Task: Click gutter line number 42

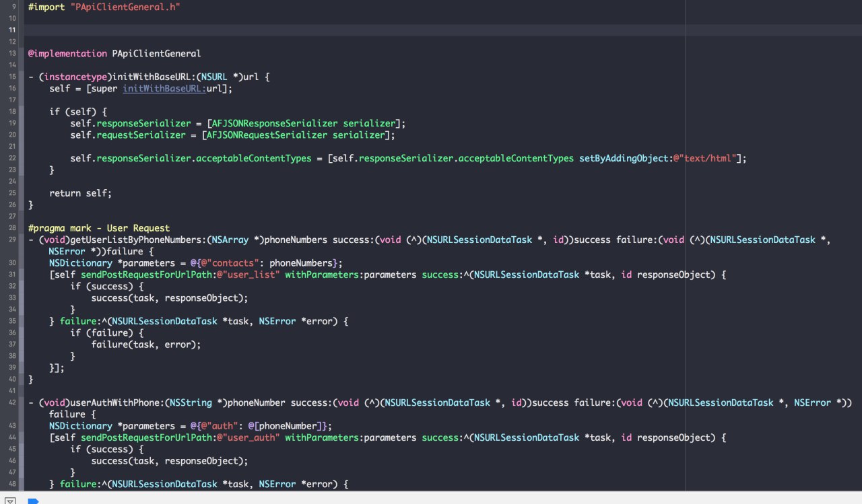Action: click(x=12, y=402)
